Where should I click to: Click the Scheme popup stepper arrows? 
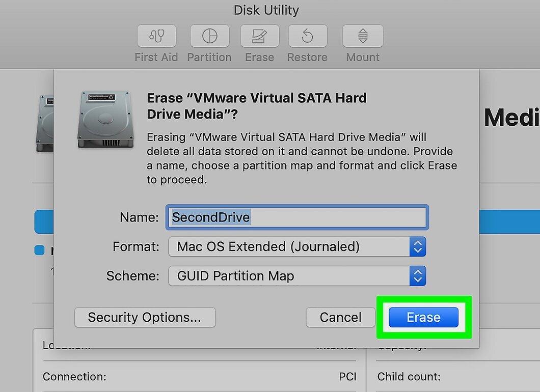[x=418, y=276]
